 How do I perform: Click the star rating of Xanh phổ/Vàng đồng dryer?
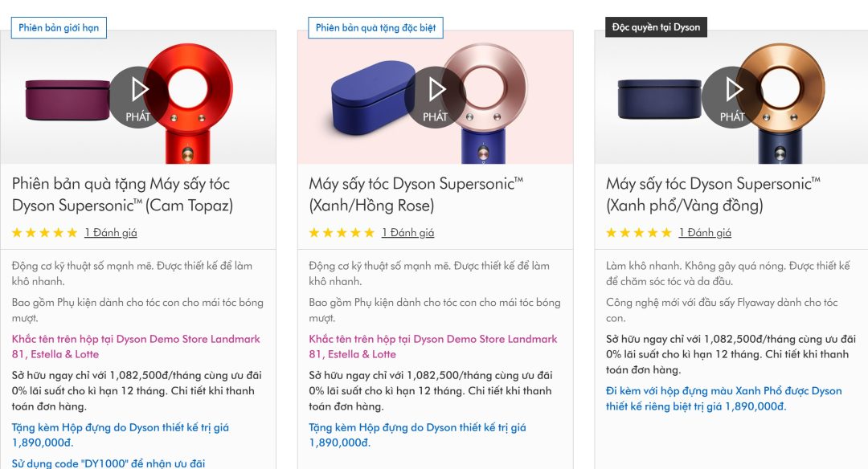[x=639, y=233]
